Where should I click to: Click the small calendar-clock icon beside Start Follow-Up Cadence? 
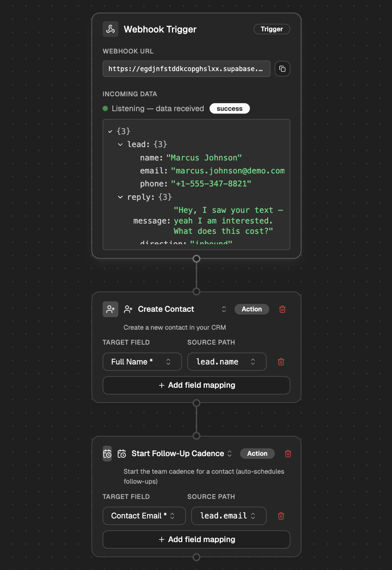122,453
